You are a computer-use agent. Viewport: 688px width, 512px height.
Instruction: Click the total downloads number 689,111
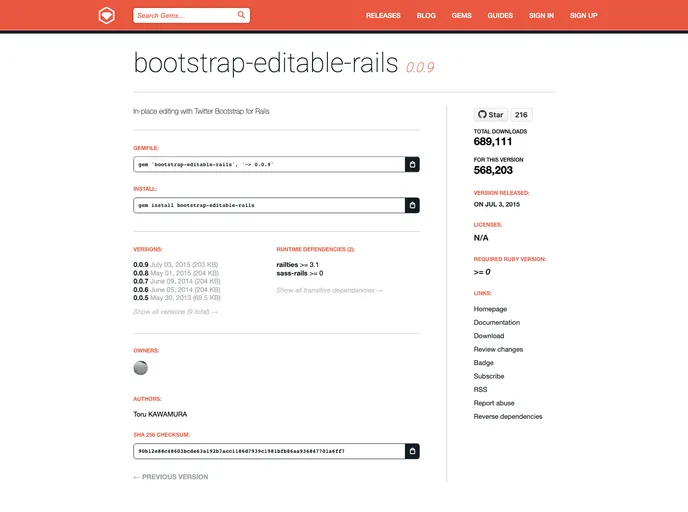coord(493,141)
